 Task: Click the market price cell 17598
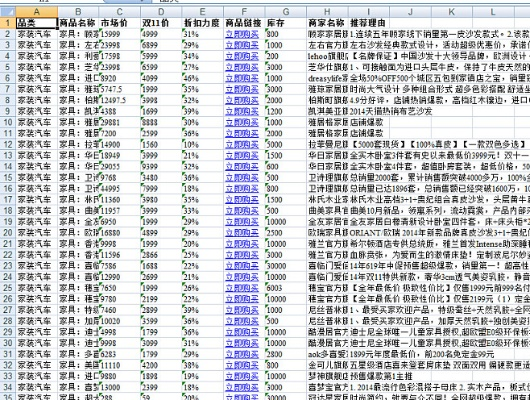(x=120, y=56)
